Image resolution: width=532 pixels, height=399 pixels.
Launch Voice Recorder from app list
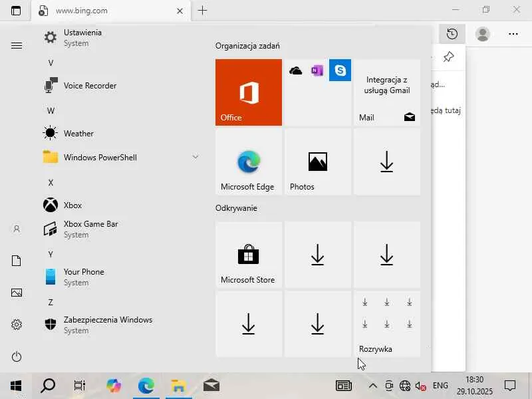click(122, 86)
